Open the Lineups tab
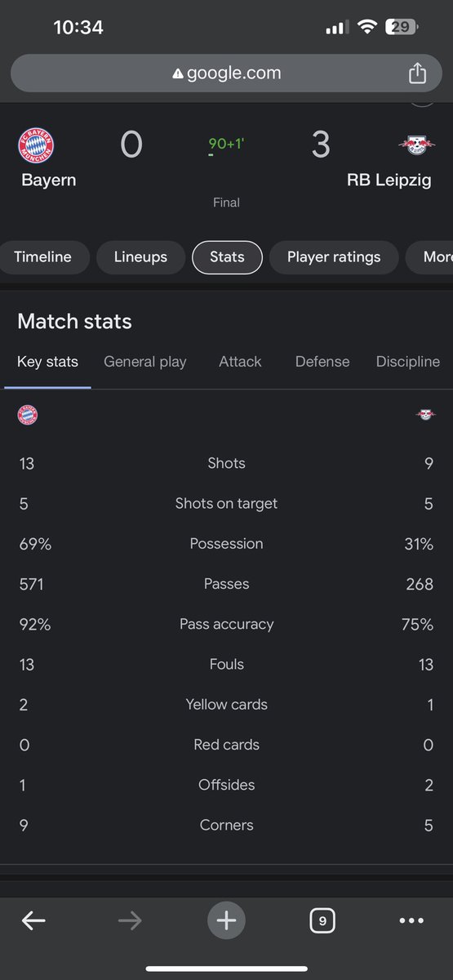Viewport: 453px width, 980px height. tap(139, 257)
